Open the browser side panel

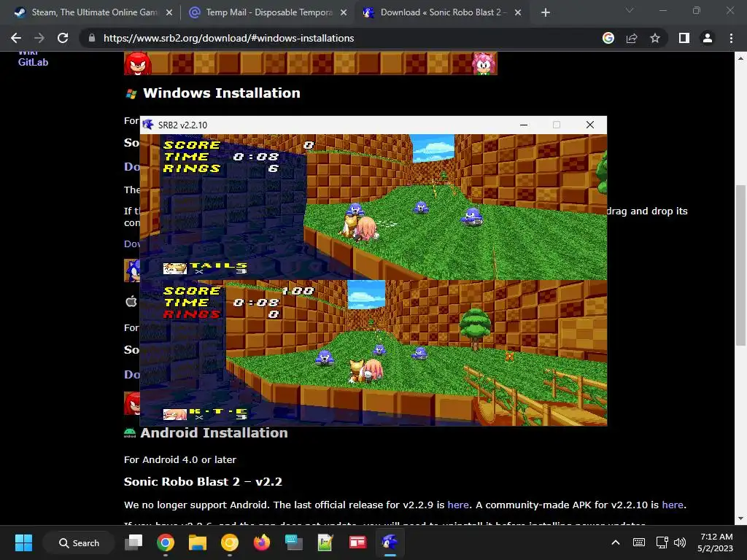(684, 38)
